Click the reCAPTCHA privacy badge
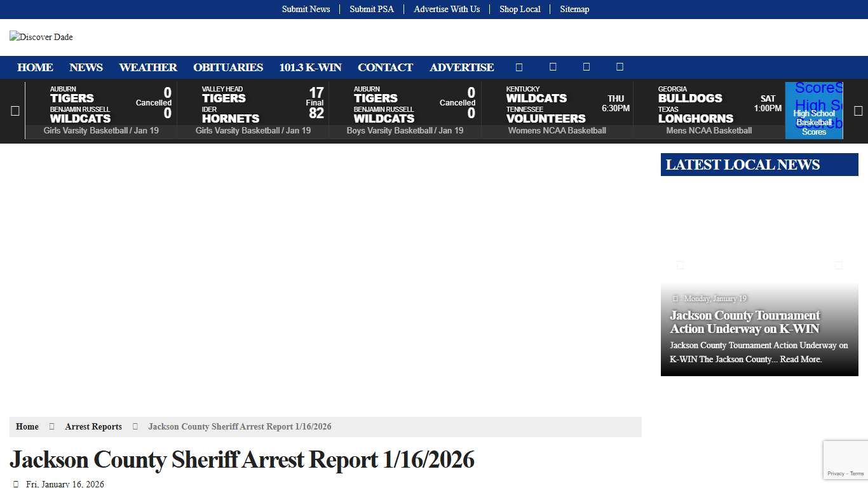This screenshot has height=488, width=868. pyautogui.click(x=845, y=459)
